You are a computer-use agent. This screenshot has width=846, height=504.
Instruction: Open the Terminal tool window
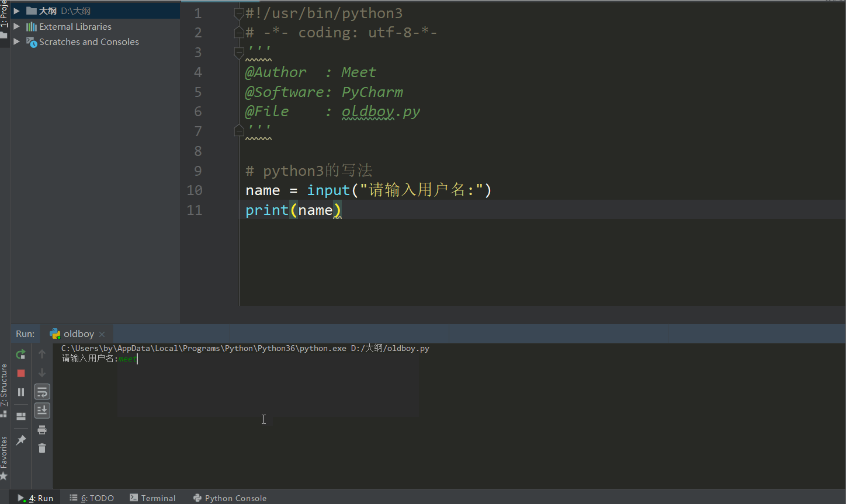[152, 498]
